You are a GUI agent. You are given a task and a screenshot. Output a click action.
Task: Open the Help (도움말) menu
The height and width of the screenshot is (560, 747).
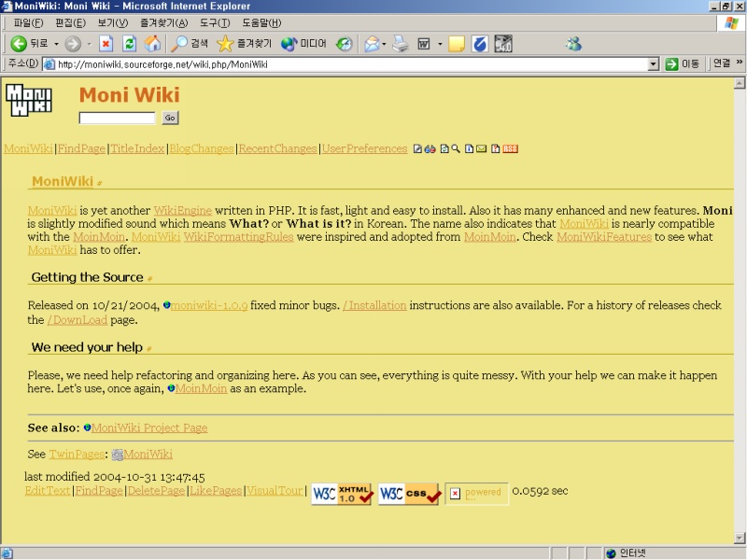[261, 22]
